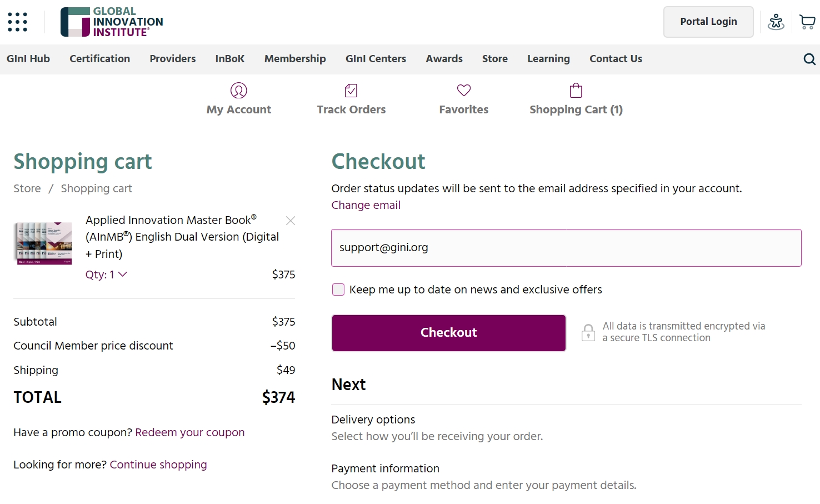Click the Portal Login button
Image resolution: width=820 pixels, height=504 pixels.
[709, 22]
